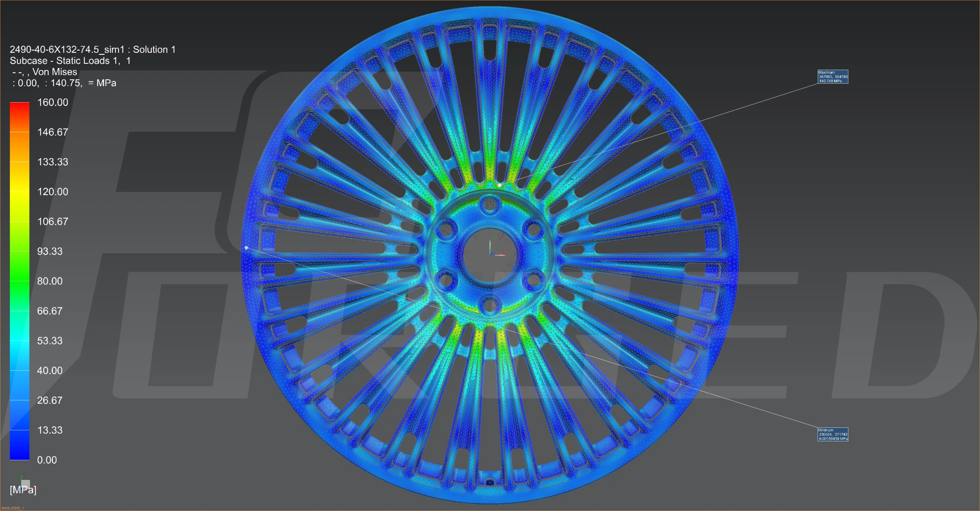980x511 pixels.
Task: Click the legend value 160.00
Action: coord(52,102)
